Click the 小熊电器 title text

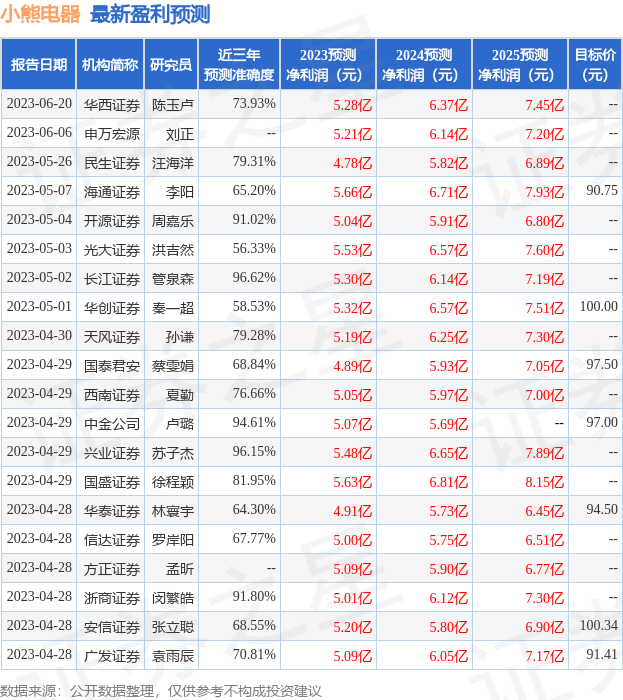coord(40,14)
